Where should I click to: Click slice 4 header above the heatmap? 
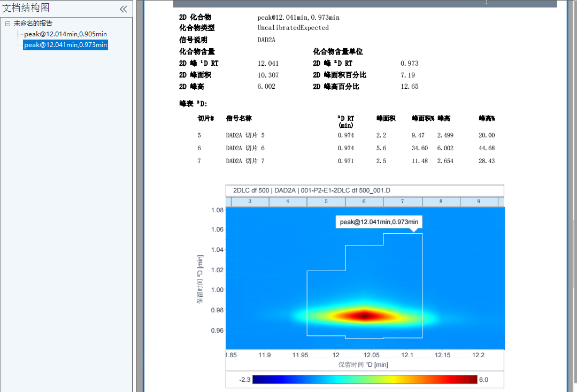tap(288, 201)
